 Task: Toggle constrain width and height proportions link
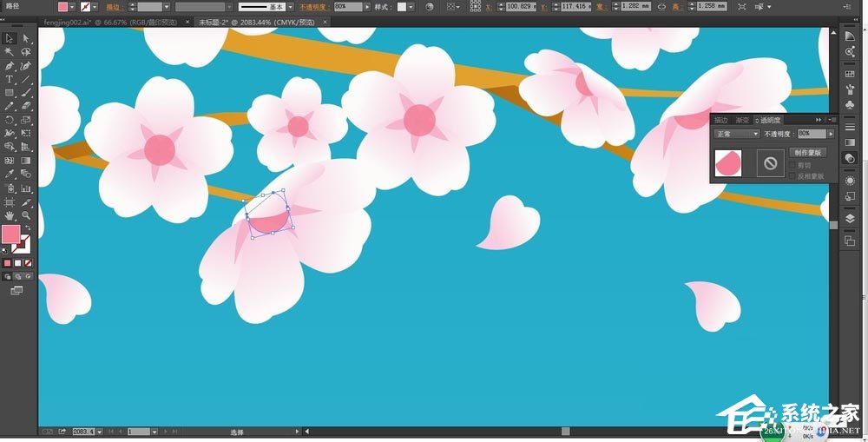(662, 7)
